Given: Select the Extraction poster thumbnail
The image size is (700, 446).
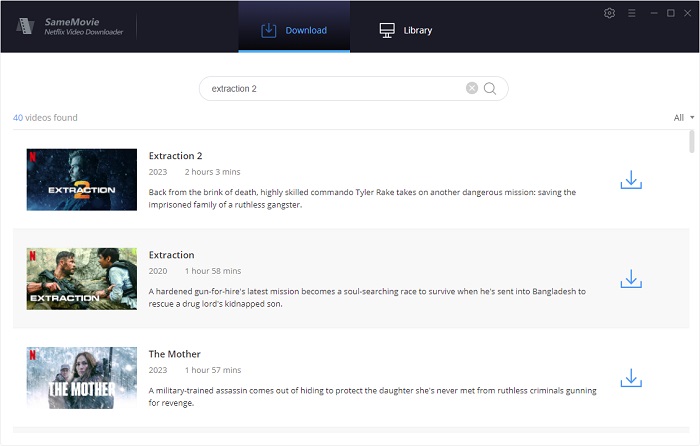Looking at the screenshot, I should pos(82,278).
